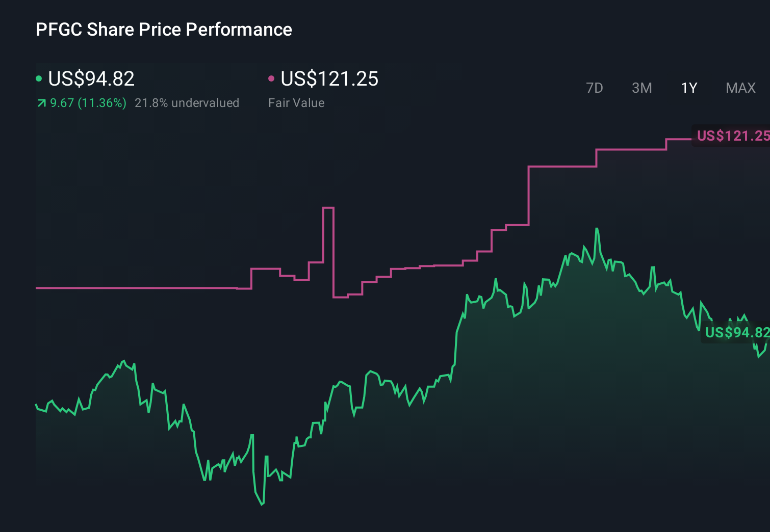Click the US$94.82 label on the chart
Screen dimensions: 770x532
(736, 333)
